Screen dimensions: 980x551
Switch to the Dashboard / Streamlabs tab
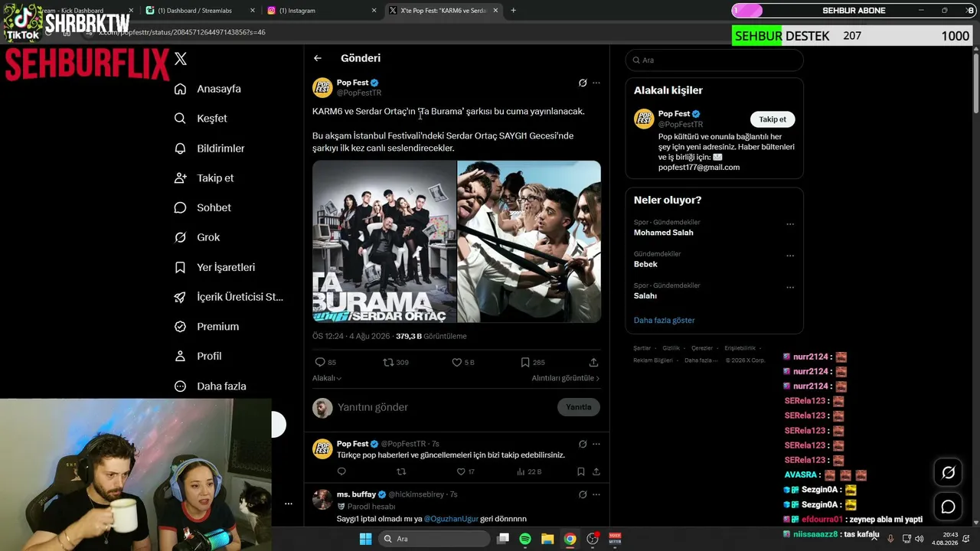pos(200,11)
